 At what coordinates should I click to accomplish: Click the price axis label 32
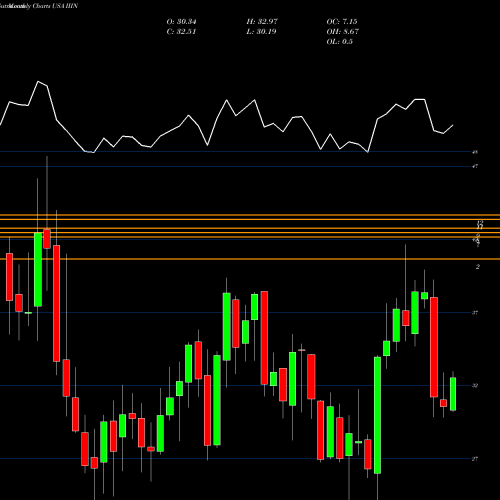point(475,386)
